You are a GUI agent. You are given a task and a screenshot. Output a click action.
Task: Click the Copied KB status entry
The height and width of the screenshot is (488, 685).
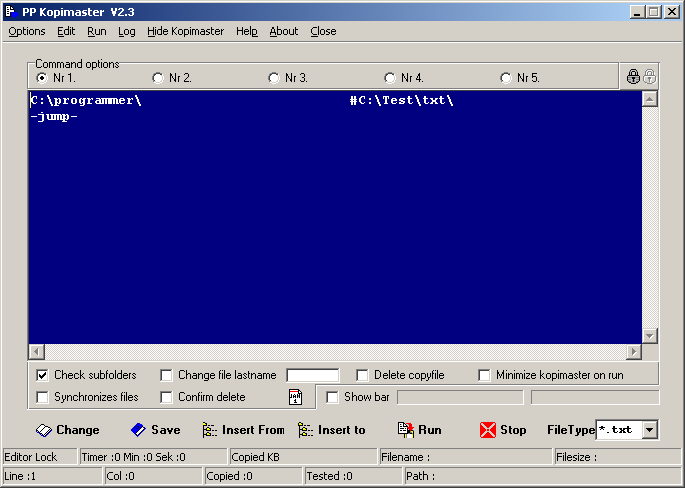[x=303, y=457]
